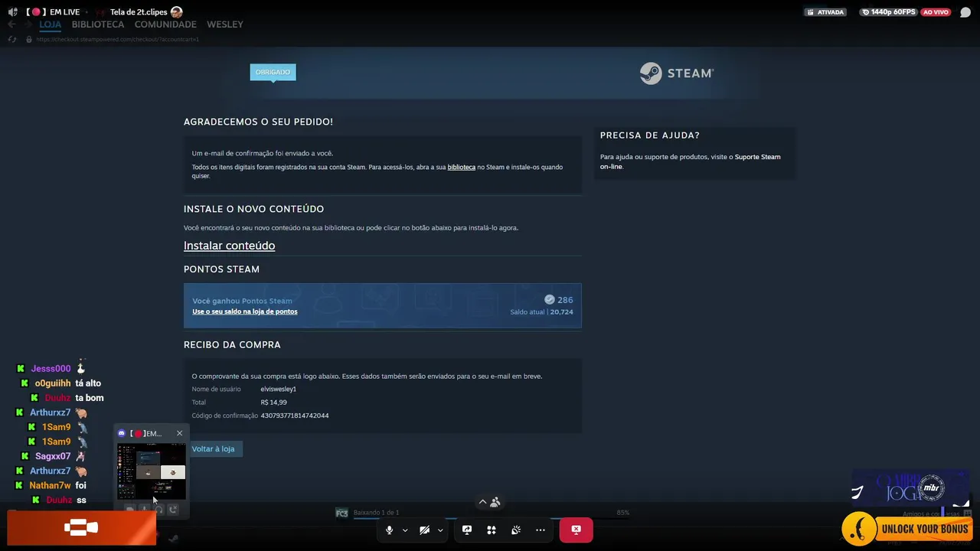Click chat username Nathan7w
The image size is (980, 551).
click(50, 485)
